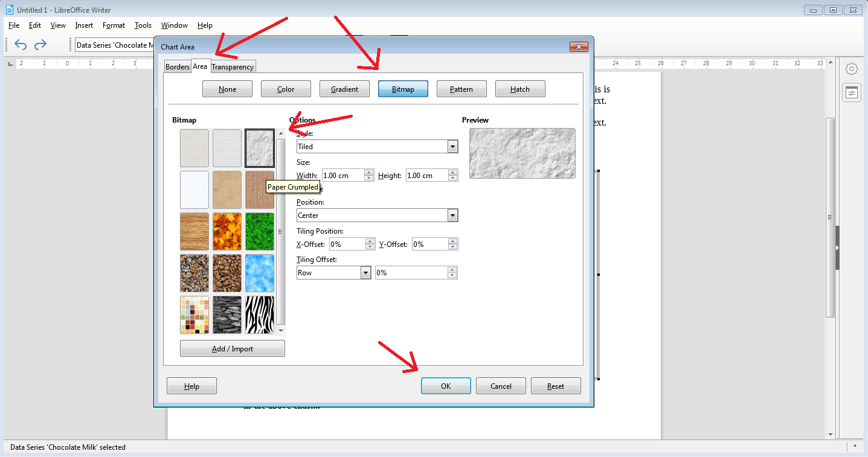Click the Y-Offset input field
The height and width of the screenshot is (457, 868).
click(429, 244)
